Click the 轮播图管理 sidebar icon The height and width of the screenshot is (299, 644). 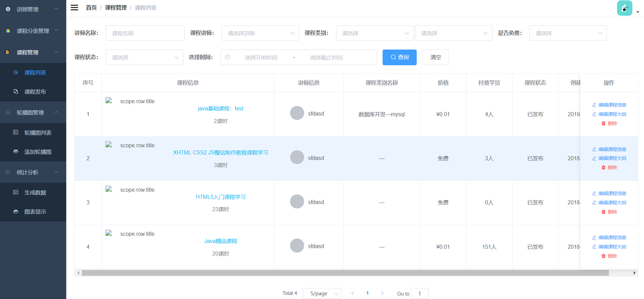[x=8, y=112]
